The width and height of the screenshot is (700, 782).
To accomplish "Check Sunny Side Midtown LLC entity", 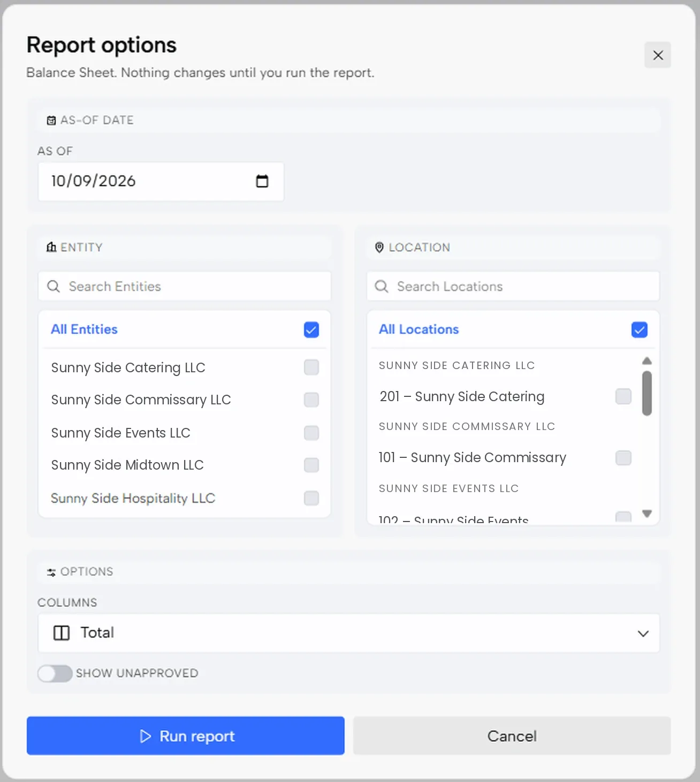I will 311,465.
